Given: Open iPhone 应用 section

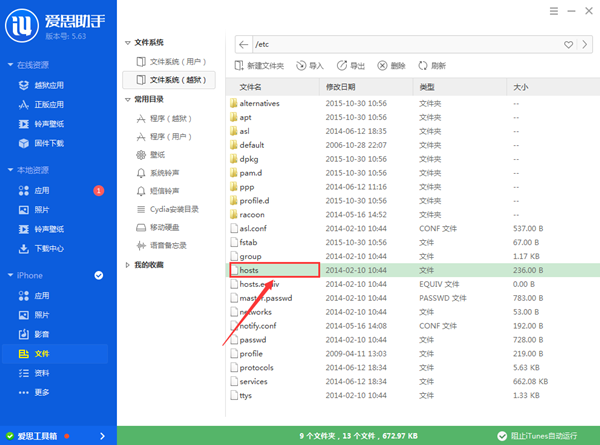Looking at the screenshot, I should pos(34,296).
